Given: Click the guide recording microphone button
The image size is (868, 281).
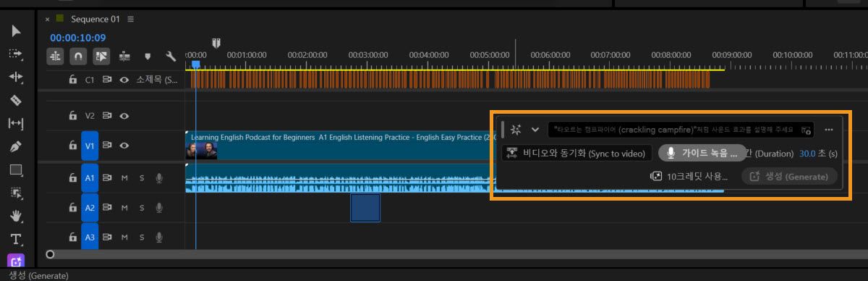Looking at the screenshot, I should 702,154.
